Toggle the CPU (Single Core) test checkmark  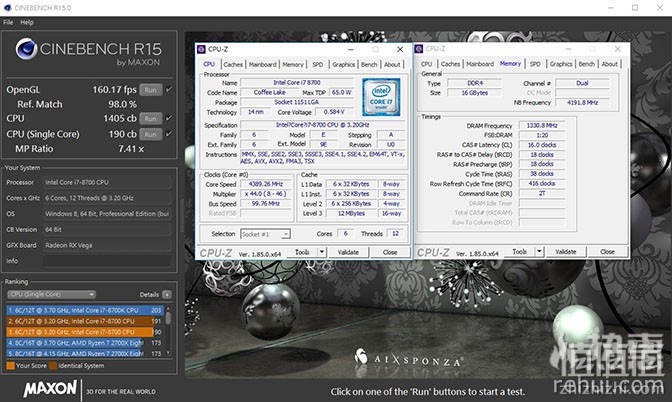point(169,134)
